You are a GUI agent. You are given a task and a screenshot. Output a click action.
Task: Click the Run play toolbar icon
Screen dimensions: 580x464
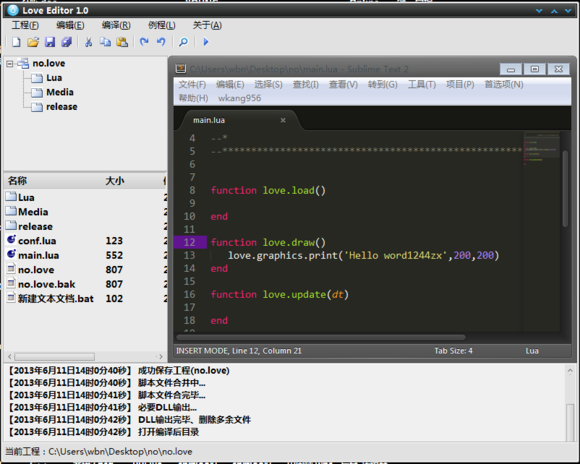pos(206,42)
